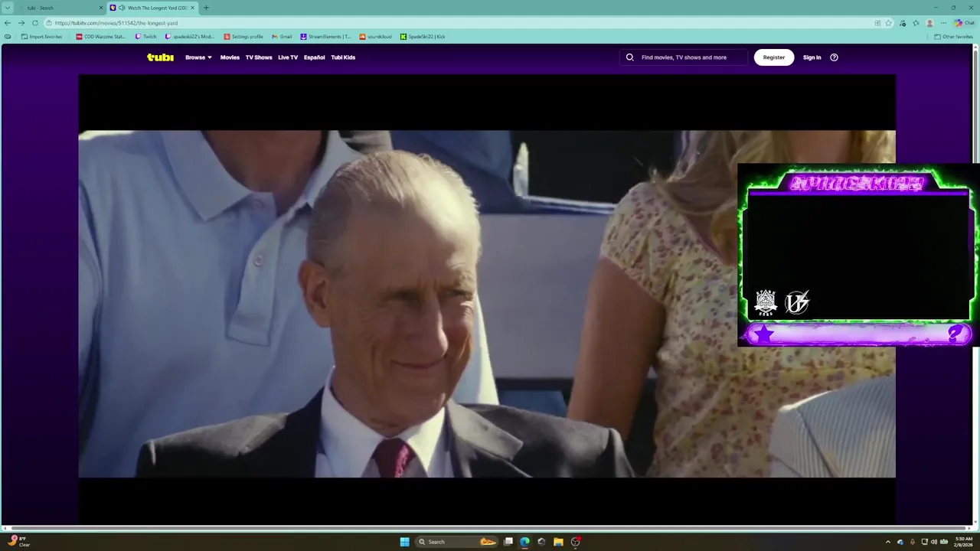Open the StreamElements bookmark
The width and height of the screenshot is (980, 551).
pyautogui.click(x=325, y=37)
